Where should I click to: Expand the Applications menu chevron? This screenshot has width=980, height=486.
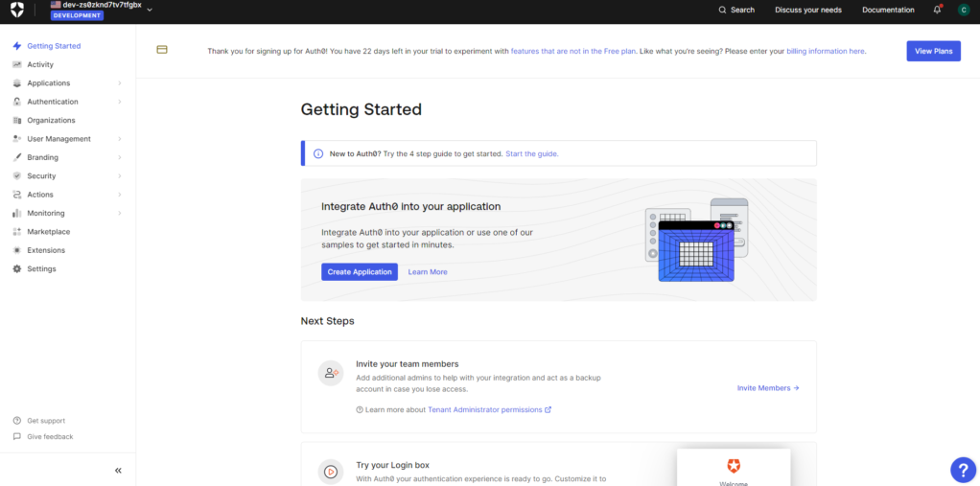click(x=120, y=83)
